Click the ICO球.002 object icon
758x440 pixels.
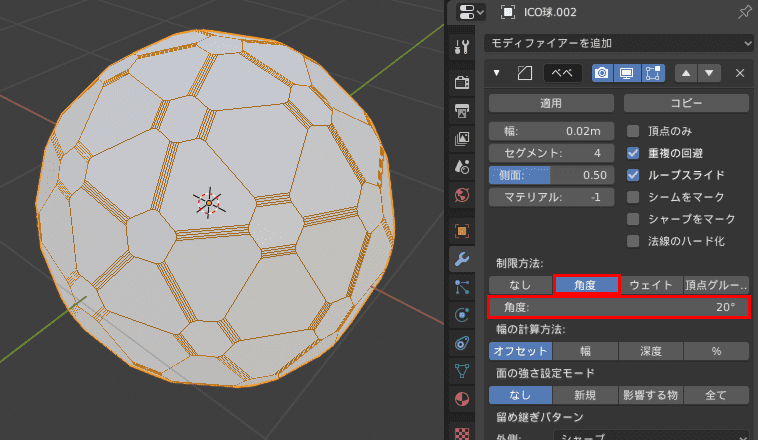(x=508, y=12)
